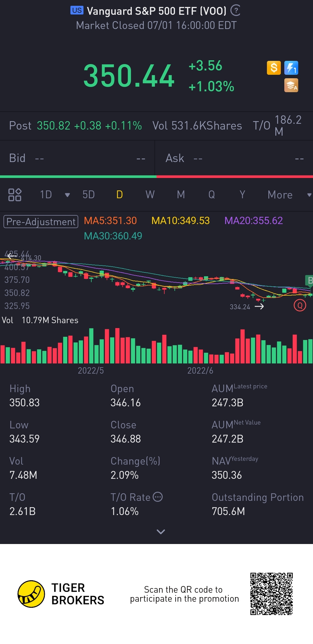Tap the Tiger Brokers yellow logo
Image resolution: width=313 pixels, height=644 pixels.
31,594
